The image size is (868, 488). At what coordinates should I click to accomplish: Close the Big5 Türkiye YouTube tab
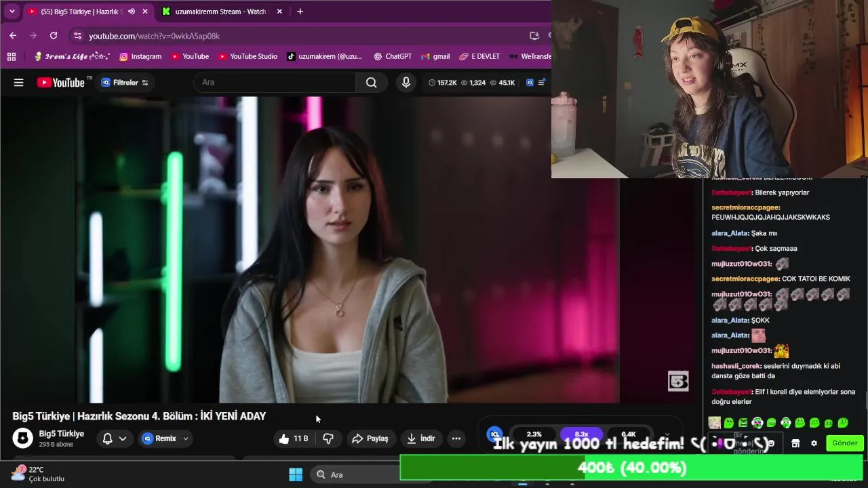tap(144, 12)
